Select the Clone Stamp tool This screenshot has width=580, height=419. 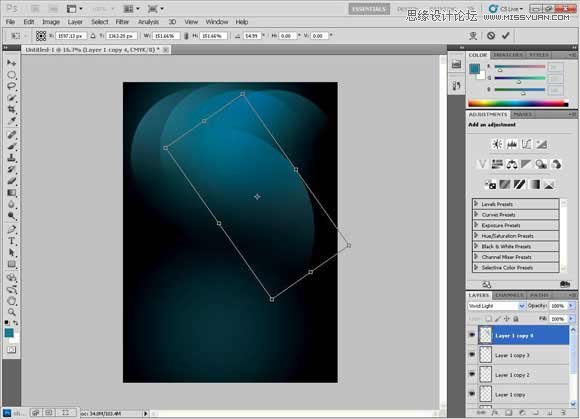11,158
